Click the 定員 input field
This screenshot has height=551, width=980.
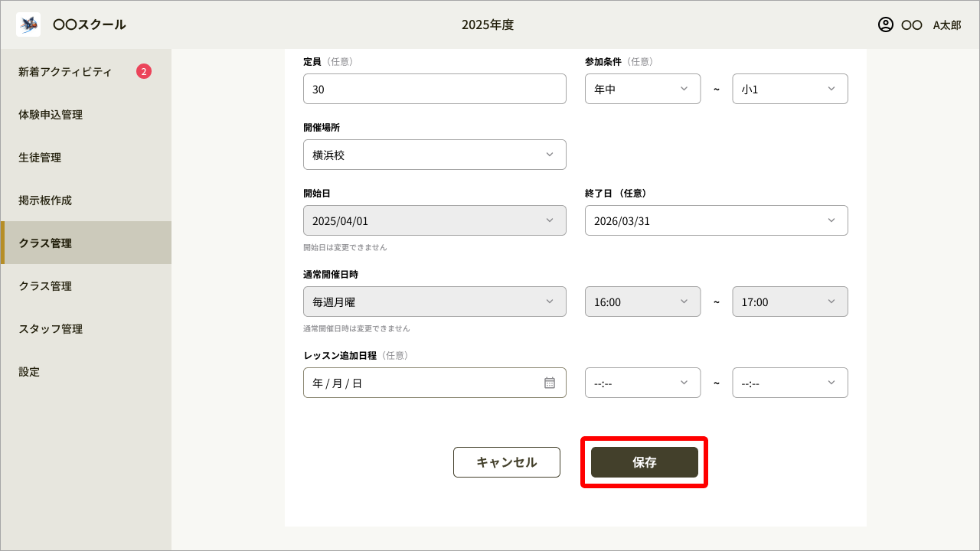[x=434, y=89]
